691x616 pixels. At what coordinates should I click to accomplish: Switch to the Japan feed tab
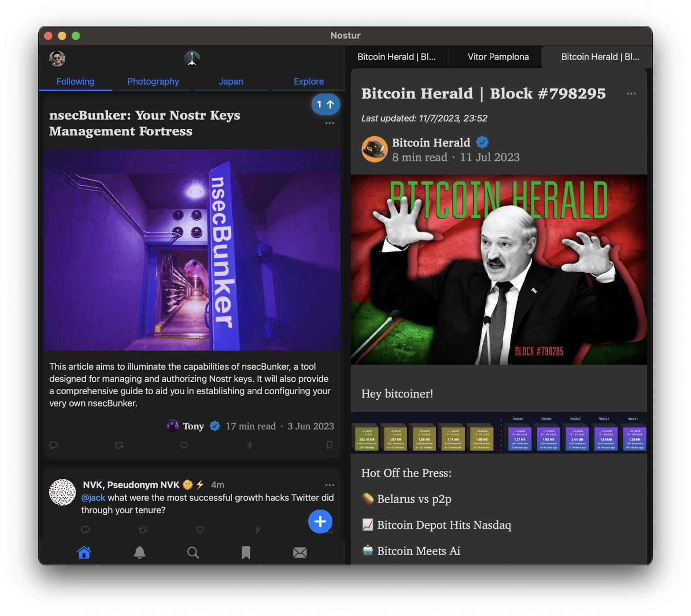[x=231, y=81]
